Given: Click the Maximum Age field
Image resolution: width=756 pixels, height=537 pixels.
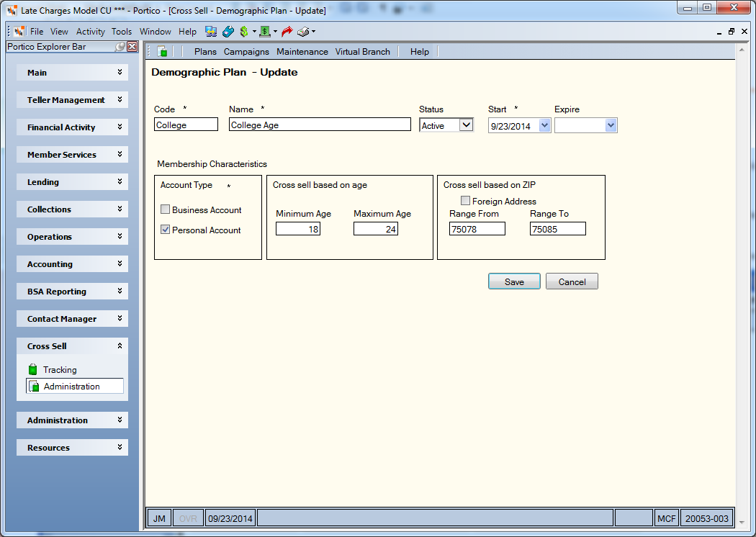Looking at the screenshot, I should 376,229.
